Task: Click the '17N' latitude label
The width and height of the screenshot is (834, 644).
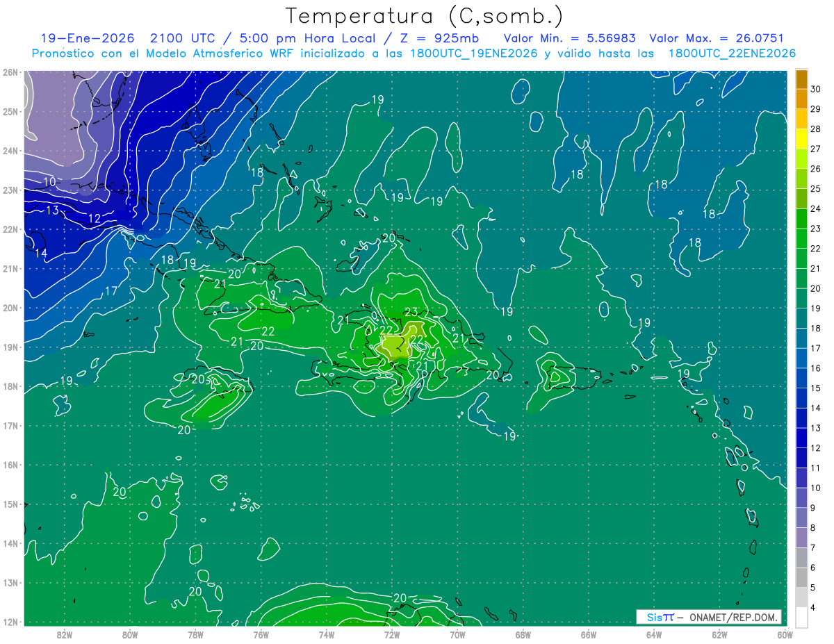Action: 10,425
